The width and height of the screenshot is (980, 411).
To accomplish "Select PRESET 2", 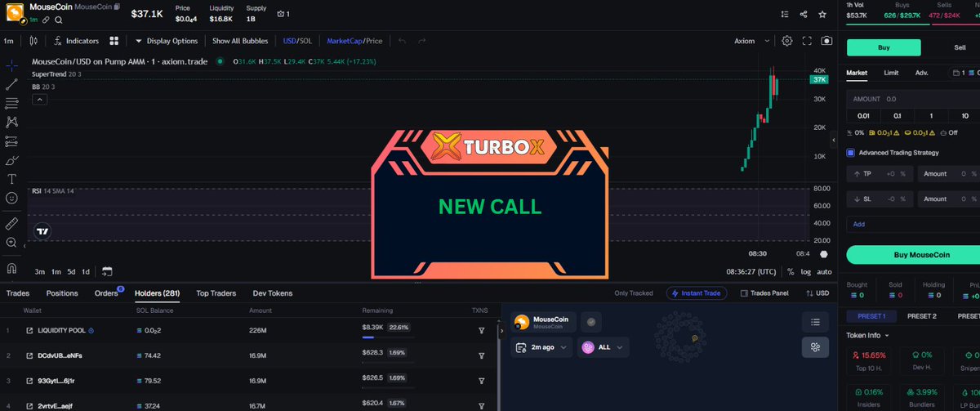I will pos(922,315).
